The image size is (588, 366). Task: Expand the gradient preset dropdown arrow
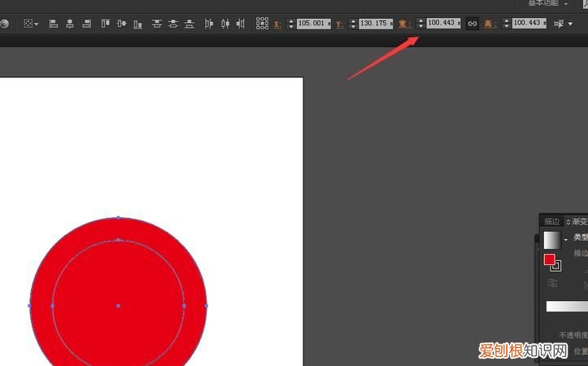tap(566, 240)
